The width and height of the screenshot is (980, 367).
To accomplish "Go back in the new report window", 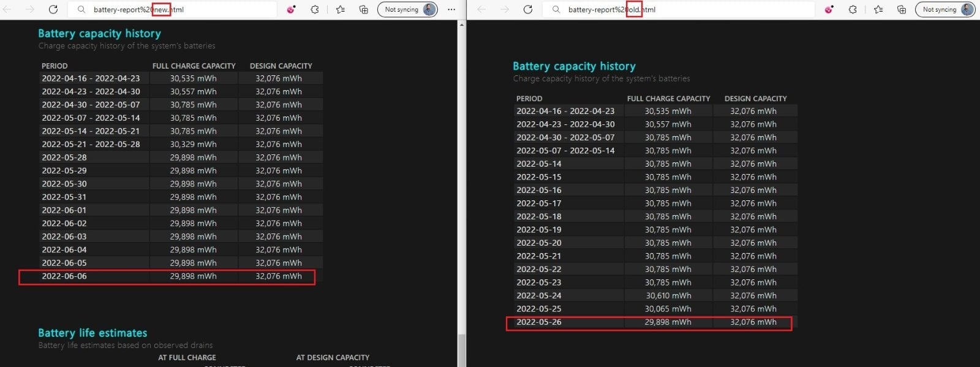I will coord(8,9).
